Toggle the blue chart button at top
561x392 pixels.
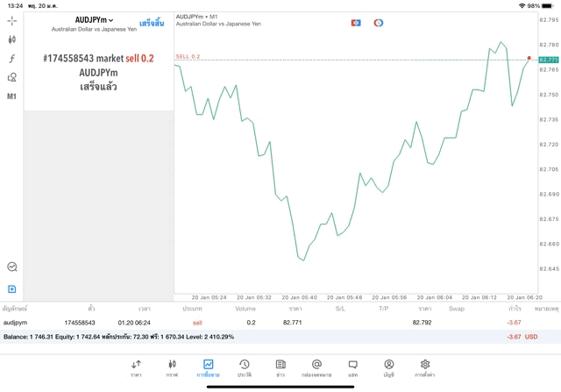(356, 23)
